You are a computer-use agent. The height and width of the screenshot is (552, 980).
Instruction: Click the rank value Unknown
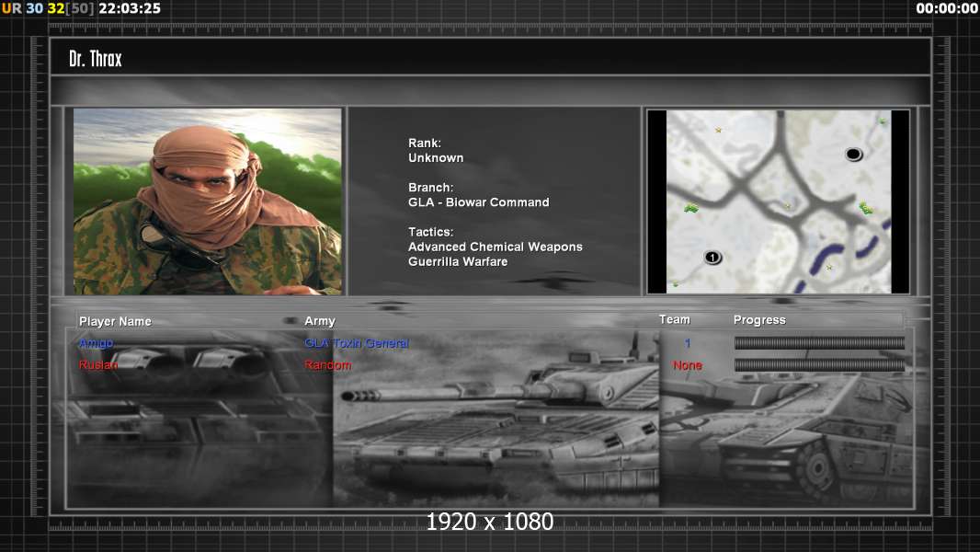[436, 157]
